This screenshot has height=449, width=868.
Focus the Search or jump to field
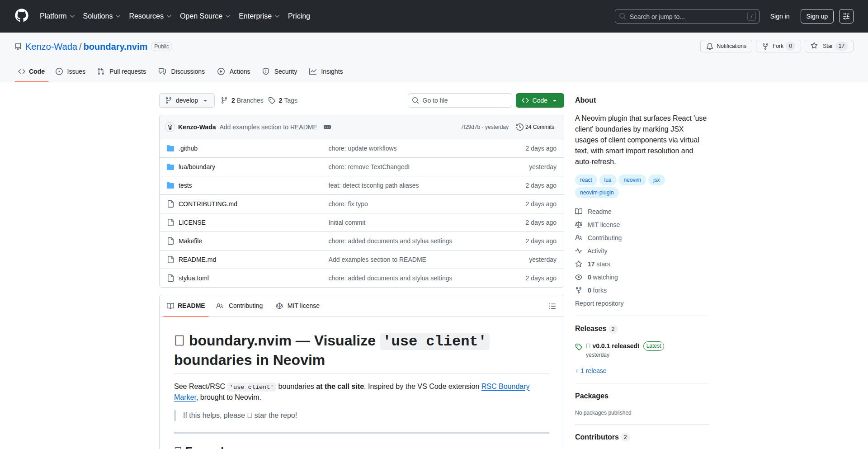pyautogui.click(x=687, y=16)
